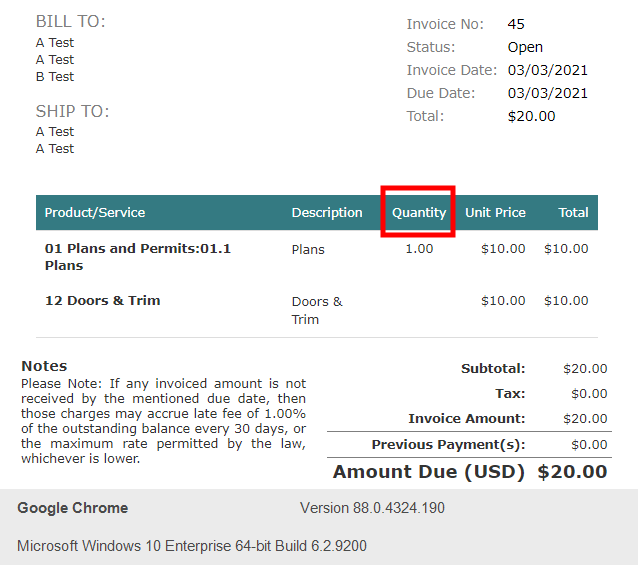Click the Notes heading

click(44, 366)
